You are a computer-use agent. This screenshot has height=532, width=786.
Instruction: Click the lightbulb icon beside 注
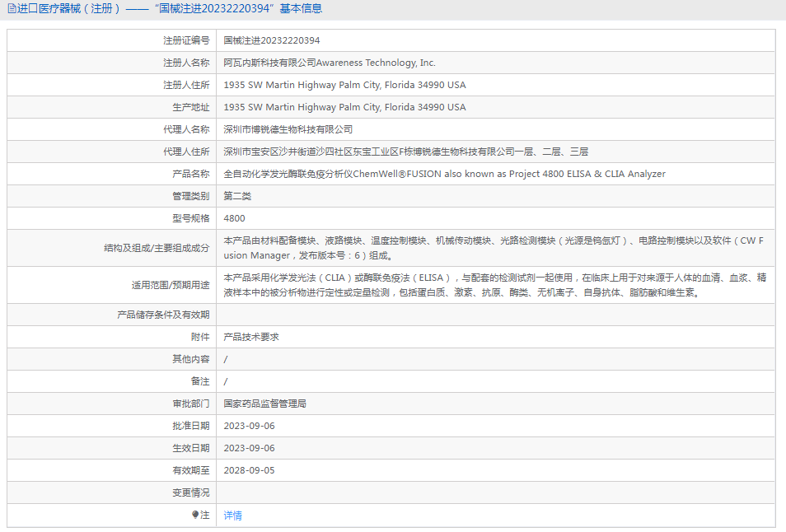point(195,515)
